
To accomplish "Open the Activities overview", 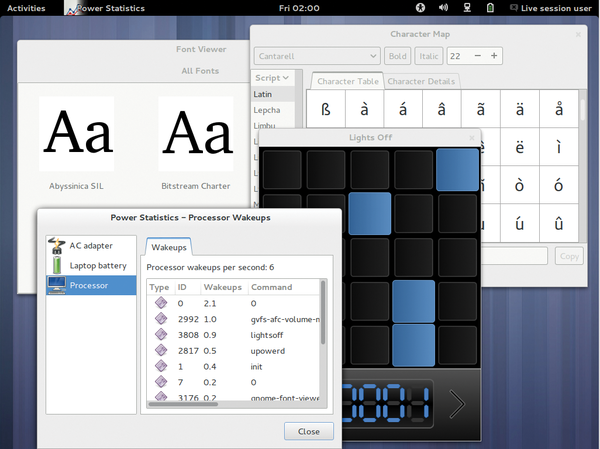I will [x=26, y=8].
